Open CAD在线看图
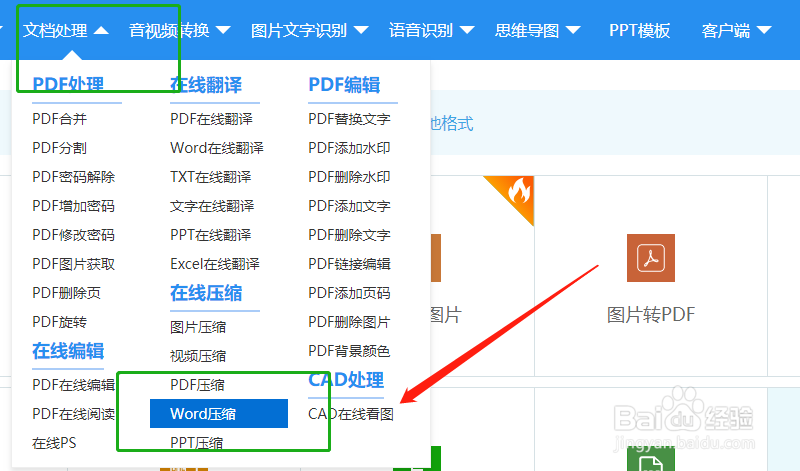Image resolution: width=800 pixels, height=471 pixels. point(351,414)
